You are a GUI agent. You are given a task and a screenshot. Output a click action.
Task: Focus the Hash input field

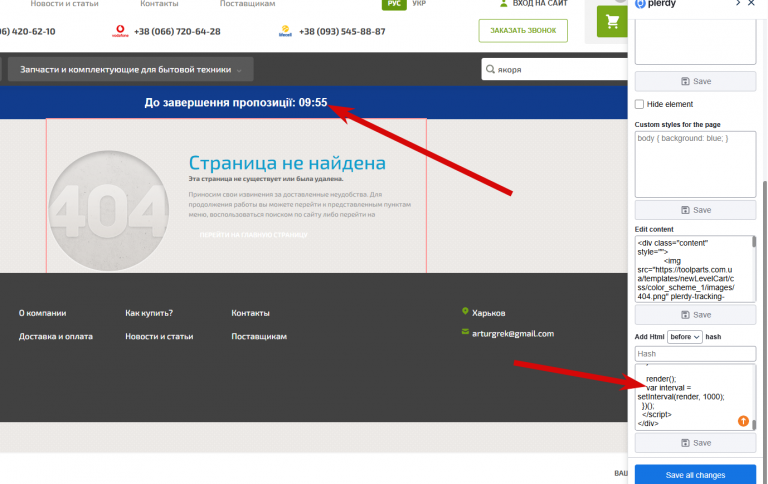pyautogui.click(x=695, y=354)
